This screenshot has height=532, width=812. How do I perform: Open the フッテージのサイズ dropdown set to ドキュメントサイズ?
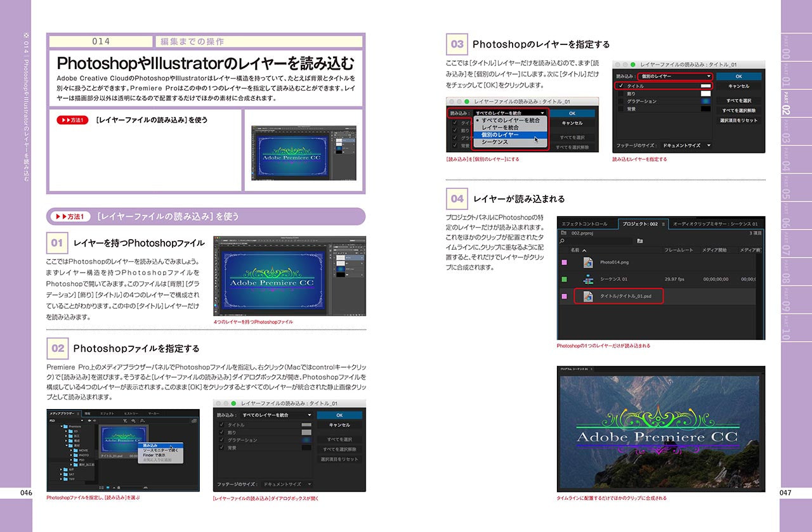point(686,145)
